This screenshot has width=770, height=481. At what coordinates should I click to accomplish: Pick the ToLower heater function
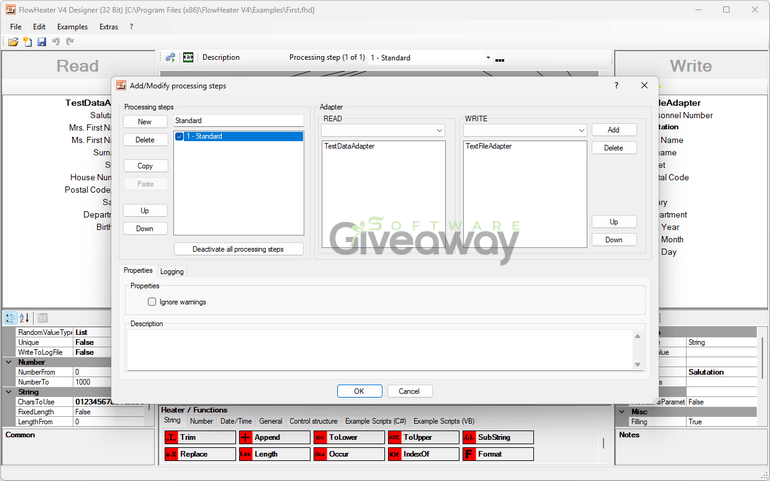click(x=349, y=437)
